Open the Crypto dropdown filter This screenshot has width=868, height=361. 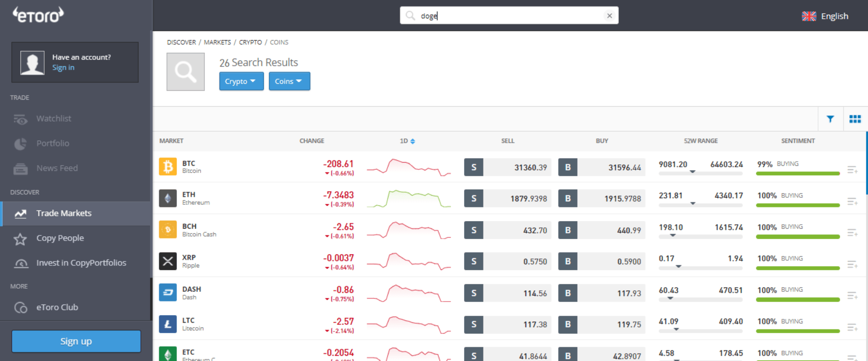241,81
